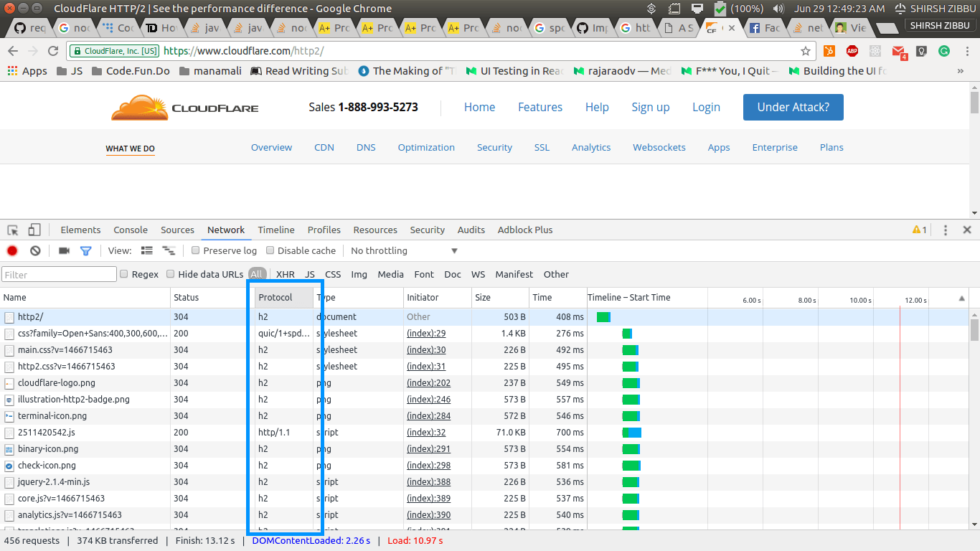This screenshot has height=551, width=980.
Task: Click the (index):29 initiator link
Action: (x=426, y=333)
